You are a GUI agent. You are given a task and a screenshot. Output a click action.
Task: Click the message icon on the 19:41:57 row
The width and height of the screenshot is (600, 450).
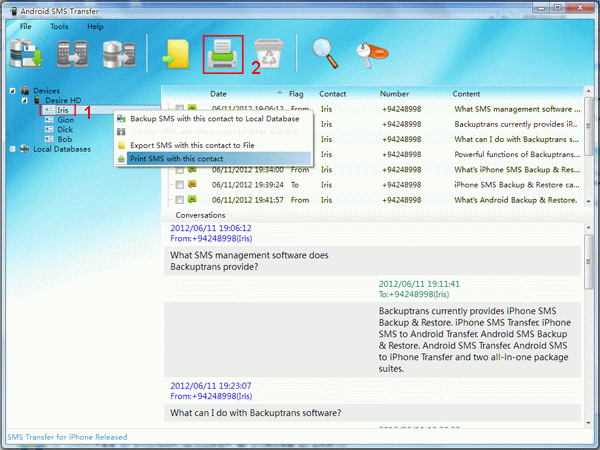click(x=192, y=199)
